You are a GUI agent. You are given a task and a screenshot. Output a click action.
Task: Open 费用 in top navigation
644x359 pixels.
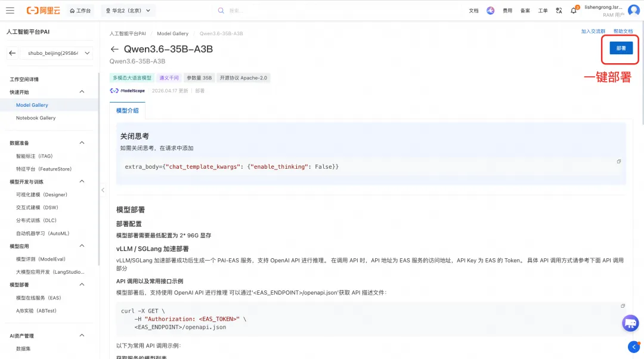(x=507, y=11)
